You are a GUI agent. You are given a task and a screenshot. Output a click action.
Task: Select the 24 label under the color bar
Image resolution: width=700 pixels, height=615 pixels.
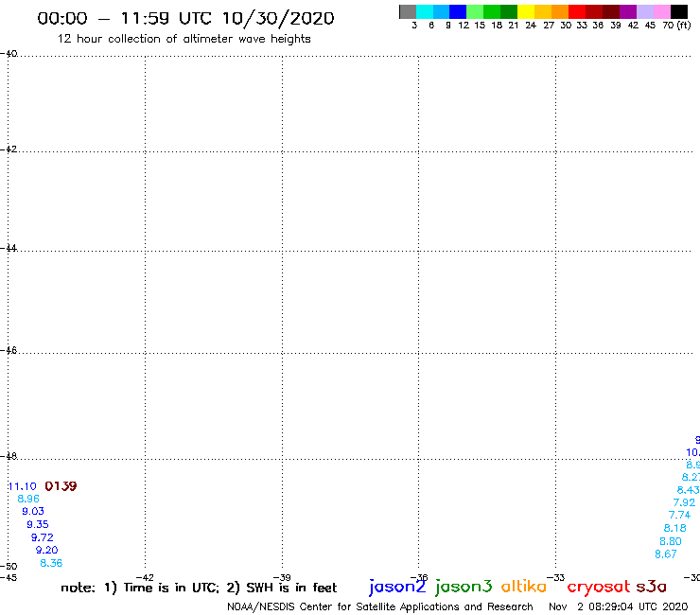pos(531,25)
